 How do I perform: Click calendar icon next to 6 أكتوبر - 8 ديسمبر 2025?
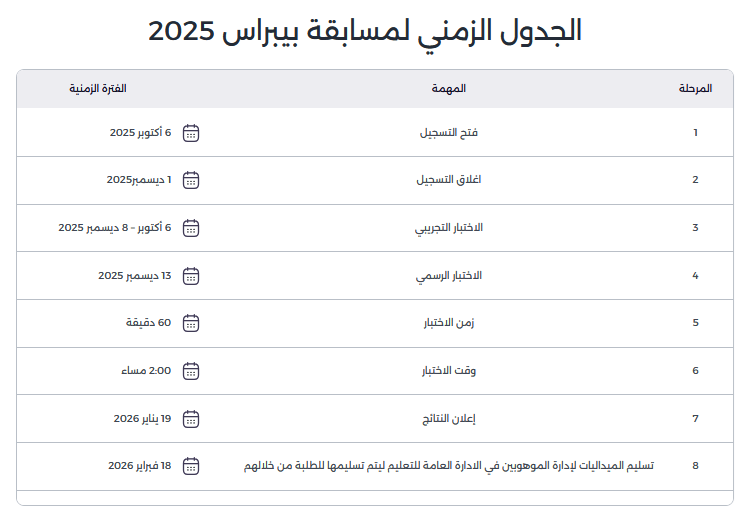191,228
